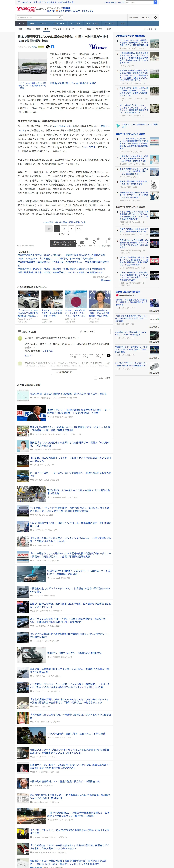The image size is (174, 868).
Task: Open 任天堂「あえての技術劣化」 magazine ranking link
Action: tap(134, 158)
